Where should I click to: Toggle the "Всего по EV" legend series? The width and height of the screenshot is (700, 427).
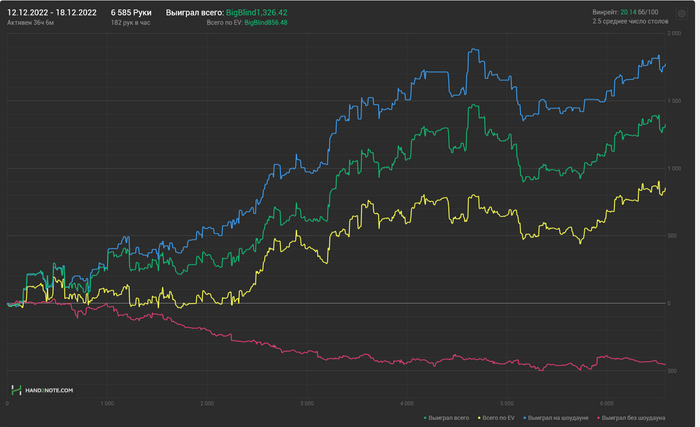[496, 418]
